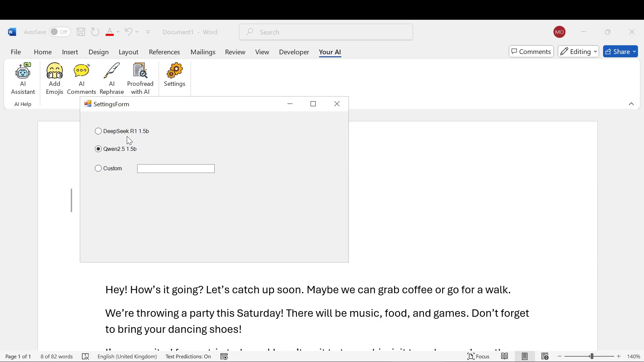Switch to the Insert tab
The image size is (644, 362).
(70, 52)
